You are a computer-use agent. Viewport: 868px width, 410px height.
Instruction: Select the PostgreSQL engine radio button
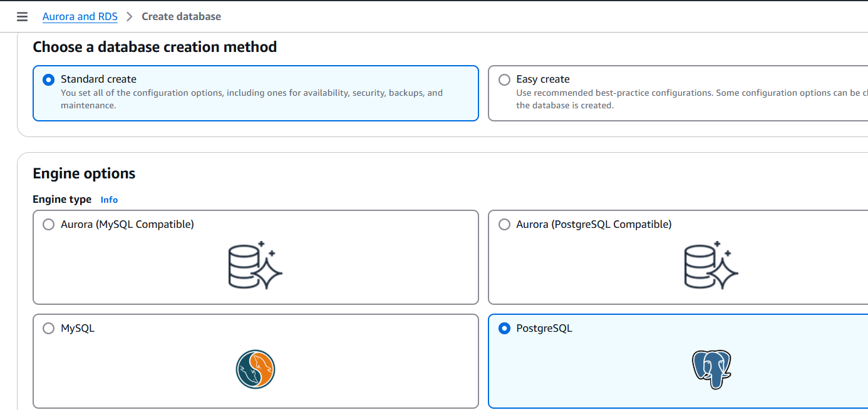pyautogui.click(x=504, y=329)
